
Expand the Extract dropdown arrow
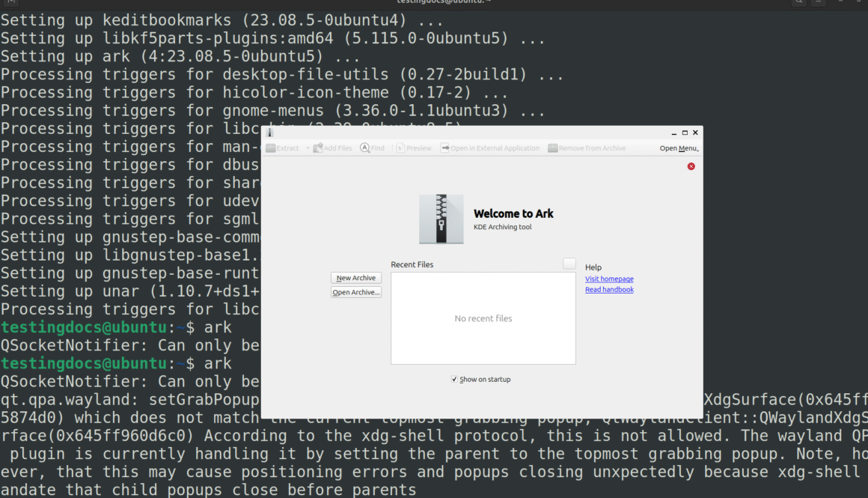(x=308, y=148)
